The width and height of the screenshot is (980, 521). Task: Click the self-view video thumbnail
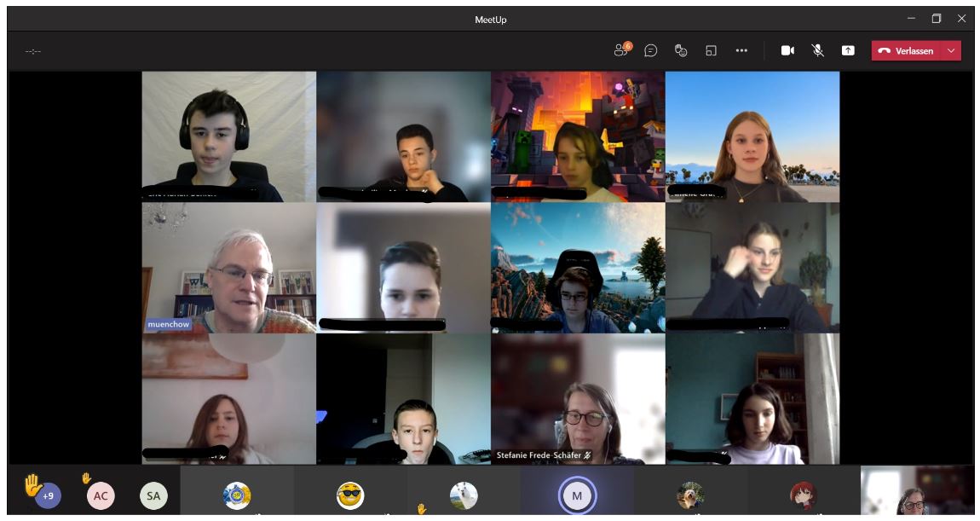pos(917,493)
